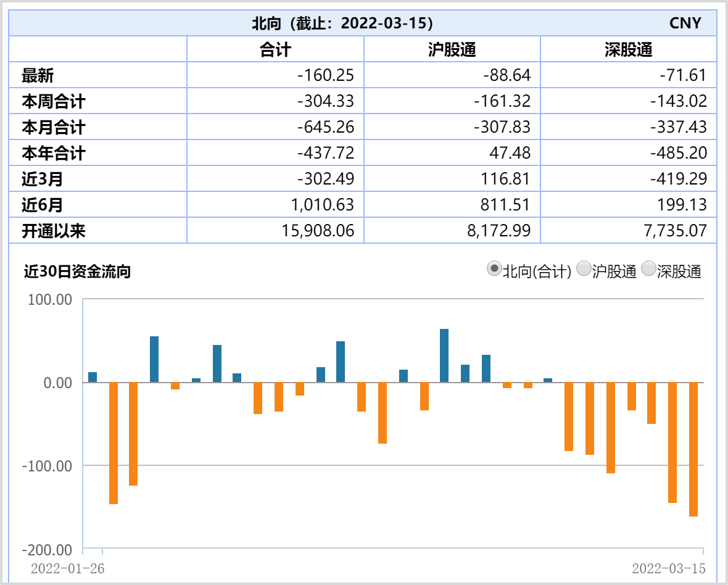The image size is (728, 585).
Task: Select the 本周合计 row label
Action: tap(54, 101)
